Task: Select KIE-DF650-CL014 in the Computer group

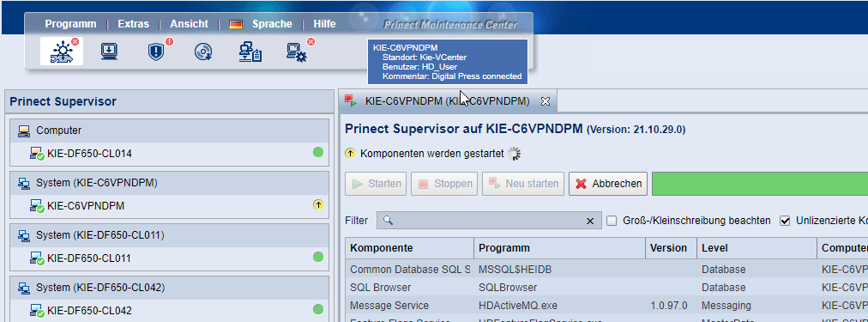Action: [x=169, y=153]
